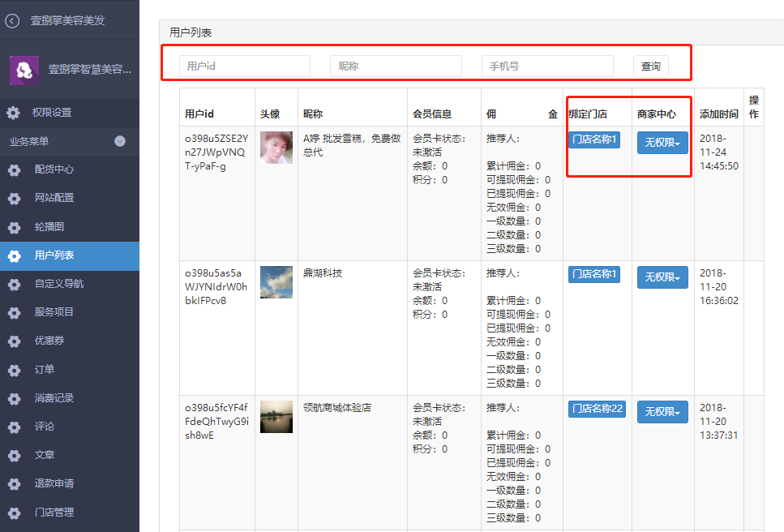784x532 pixels.
Task: Click 鼎湖科技 sky avatar thumbnail
Action: click(x=276, y=282)
